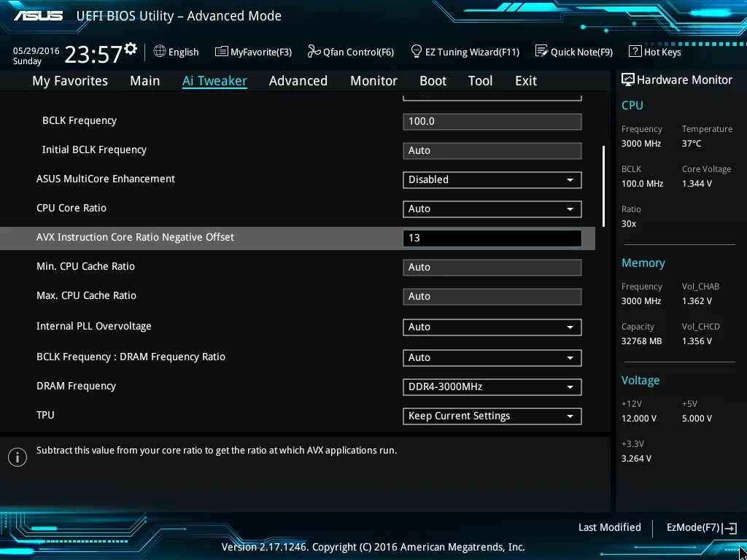Screen dimensions: 747x560
Task: Click the Vol_CHCD 1.356 V value
Action: point(697,341)
